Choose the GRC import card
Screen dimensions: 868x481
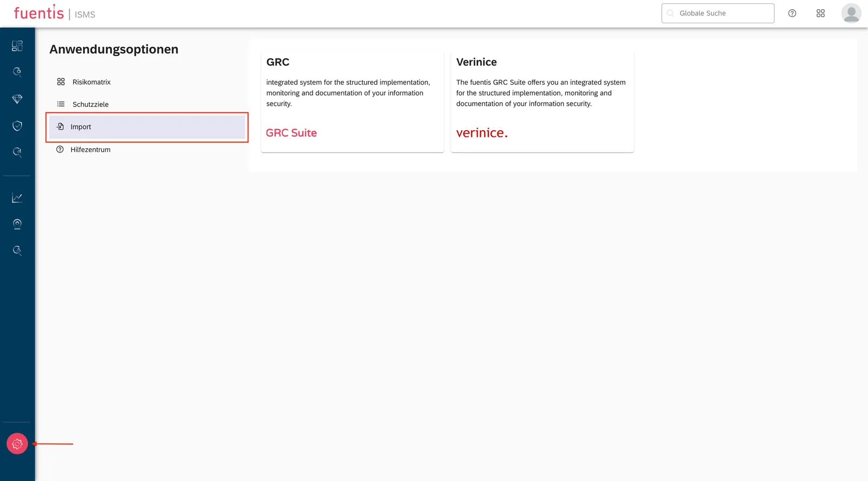click(x=352, y=102)
